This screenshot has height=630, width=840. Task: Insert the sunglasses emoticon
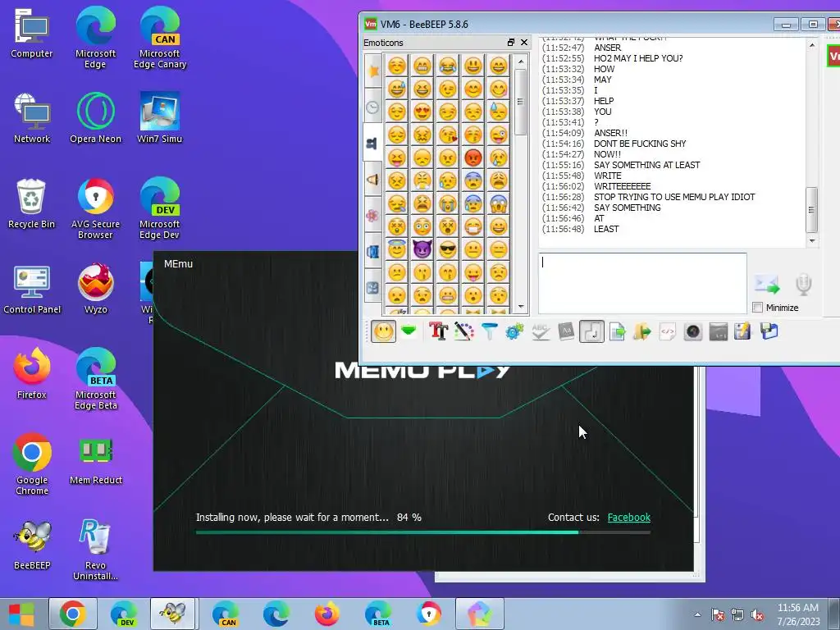[448, 249]
